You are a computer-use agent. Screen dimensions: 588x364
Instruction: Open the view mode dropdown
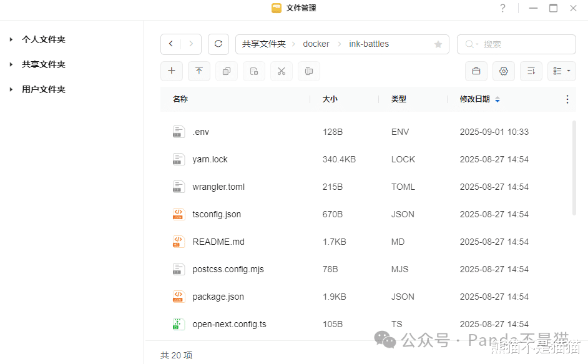(561, 71)
